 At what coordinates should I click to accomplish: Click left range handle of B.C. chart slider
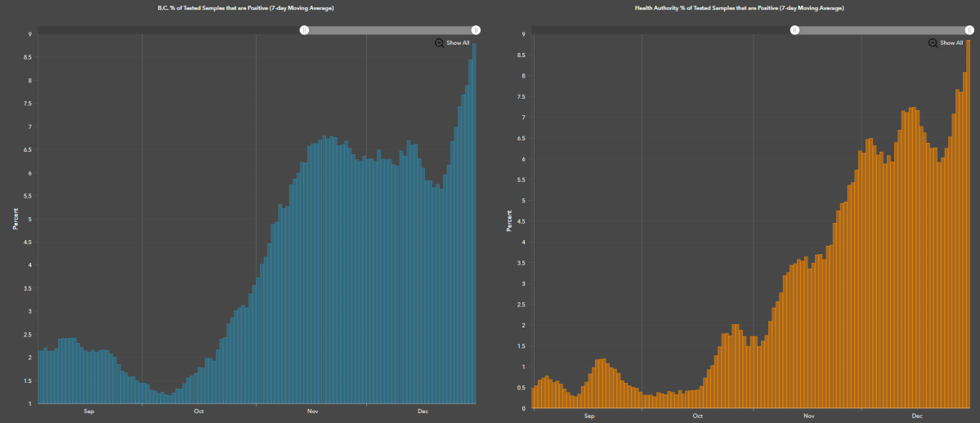point(304,30)
